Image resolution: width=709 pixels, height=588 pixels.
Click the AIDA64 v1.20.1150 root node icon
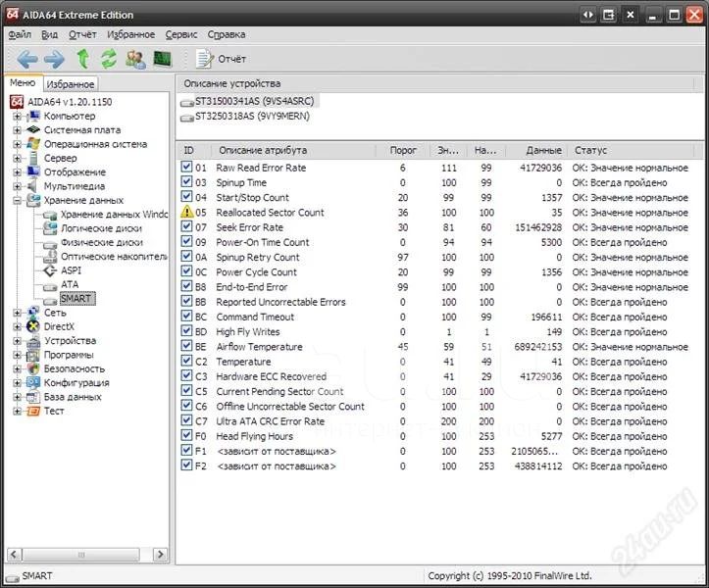coord(17,102)
